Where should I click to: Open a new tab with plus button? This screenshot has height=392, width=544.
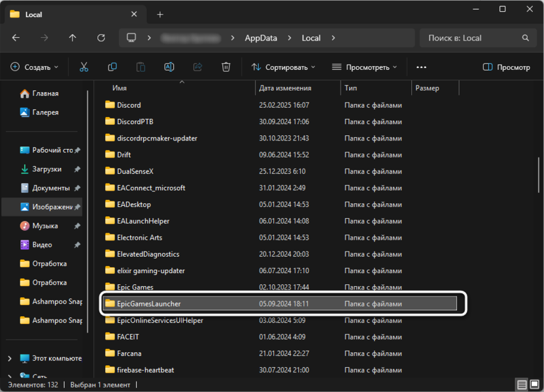tap(160, 14)
